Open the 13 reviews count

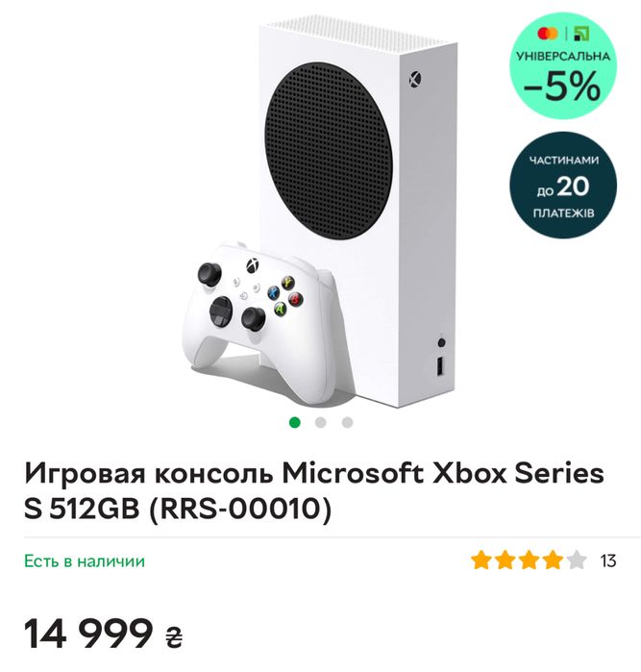(x=608, y=560)
